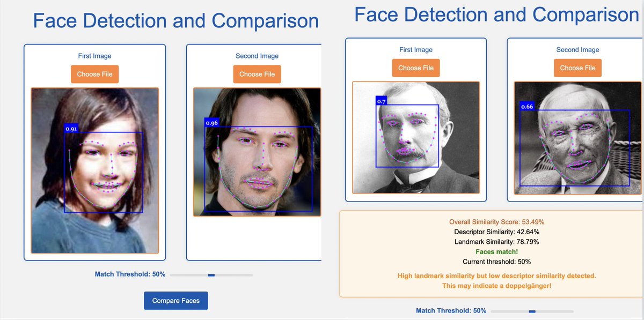Click Second Image label in right screenshot
Screen dimensions: 644x320
[577, 49]
